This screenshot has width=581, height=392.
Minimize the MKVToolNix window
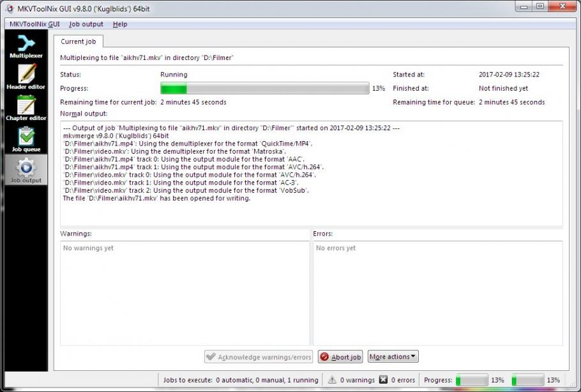tap(524, 6)
